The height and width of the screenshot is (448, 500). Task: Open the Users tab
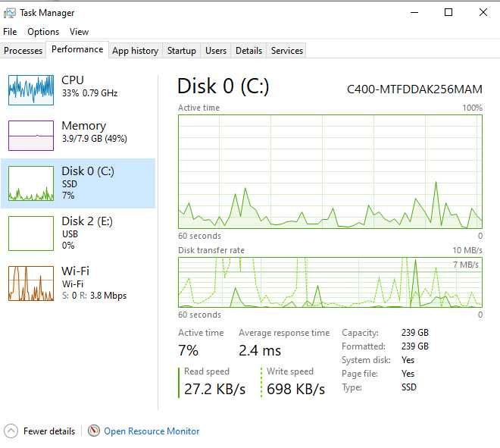tap(216, 51)
